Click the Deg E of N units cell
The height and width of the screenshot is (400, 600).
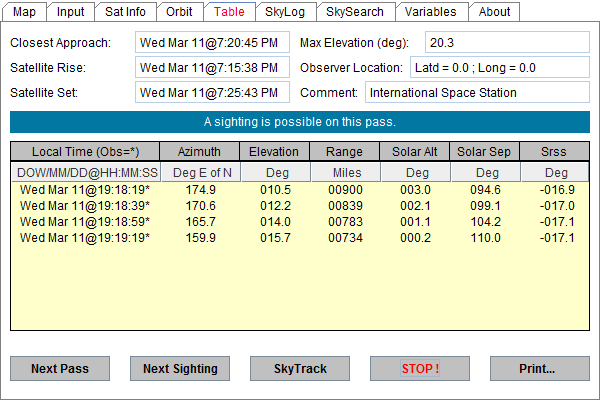tap(202, 173)
